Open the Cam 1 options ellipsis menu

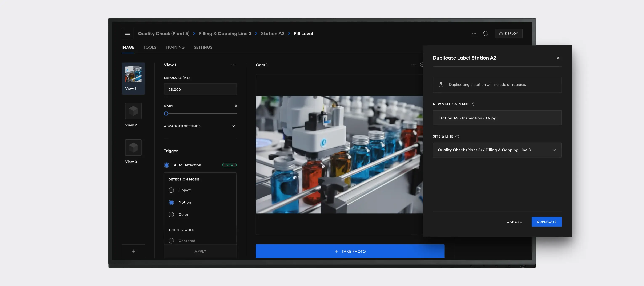pyautogui.click(x=413, y=65)
